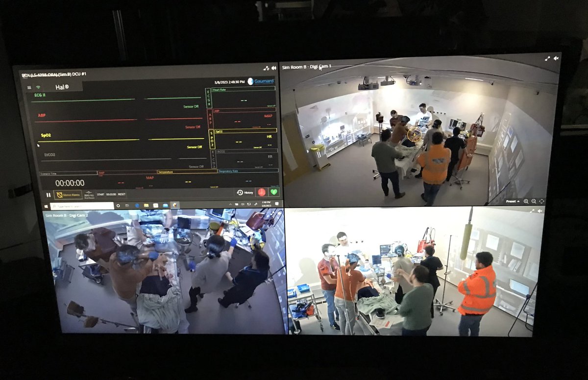Select the vertical SpO2 tab
This screenshot has height=380, width=588.
pyautogui.click(x=212, y=139)
